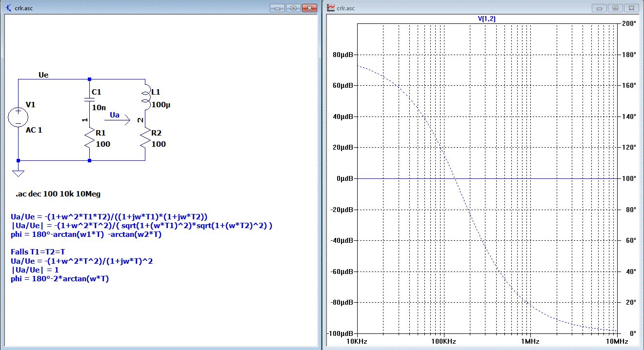Click the Ue net label

43,75
